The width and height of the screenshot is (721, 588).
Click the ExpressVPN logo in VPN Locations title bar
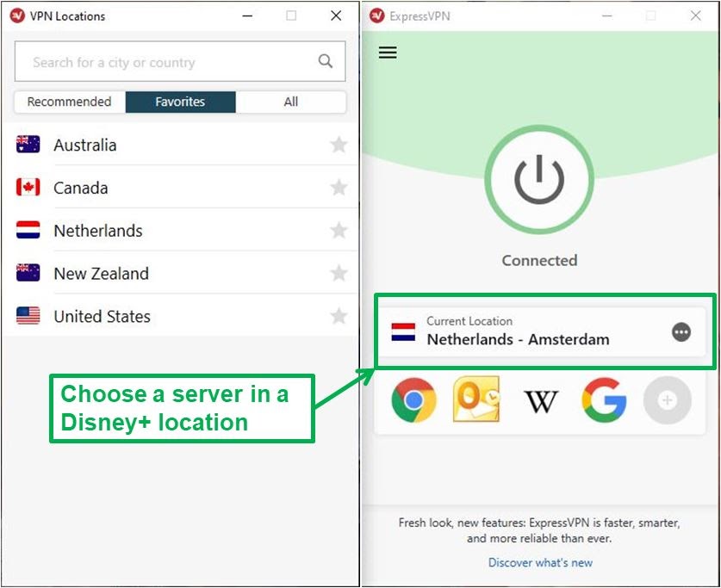(17, 15)
